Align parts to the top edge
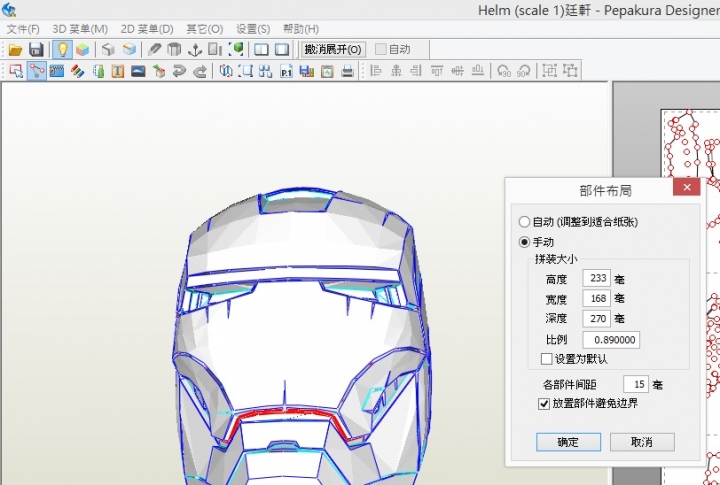 [x=437, y=71]
